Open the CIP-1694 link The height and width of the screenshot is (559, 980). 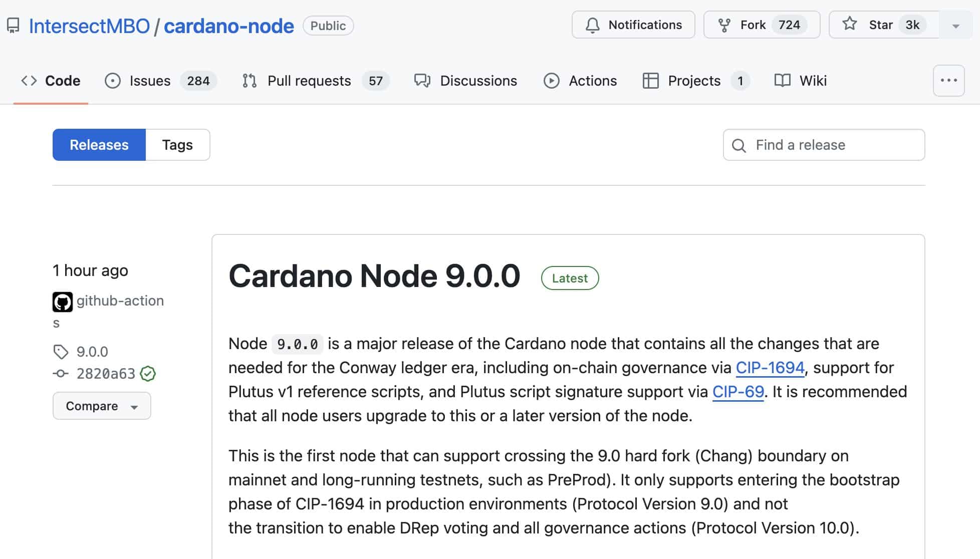(x=770, y=368)
